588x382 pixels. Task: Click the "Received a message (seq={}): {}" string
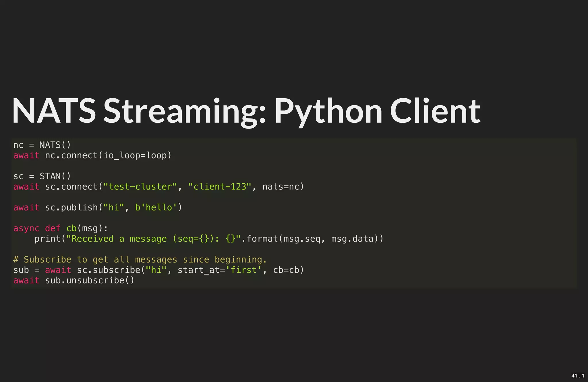coord(153,239)
